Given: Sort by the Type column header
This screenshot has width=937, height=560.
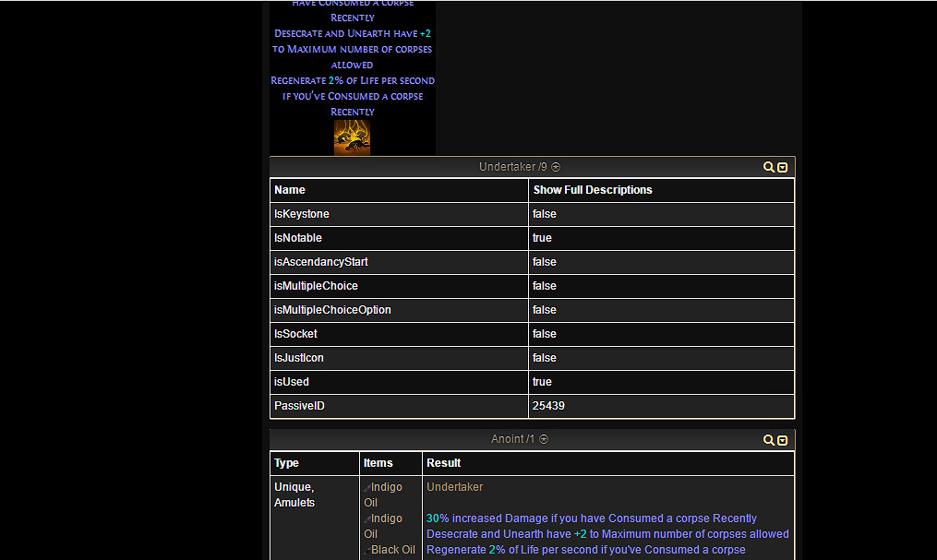Looking at the screenshot, I should tap(286, 463).
